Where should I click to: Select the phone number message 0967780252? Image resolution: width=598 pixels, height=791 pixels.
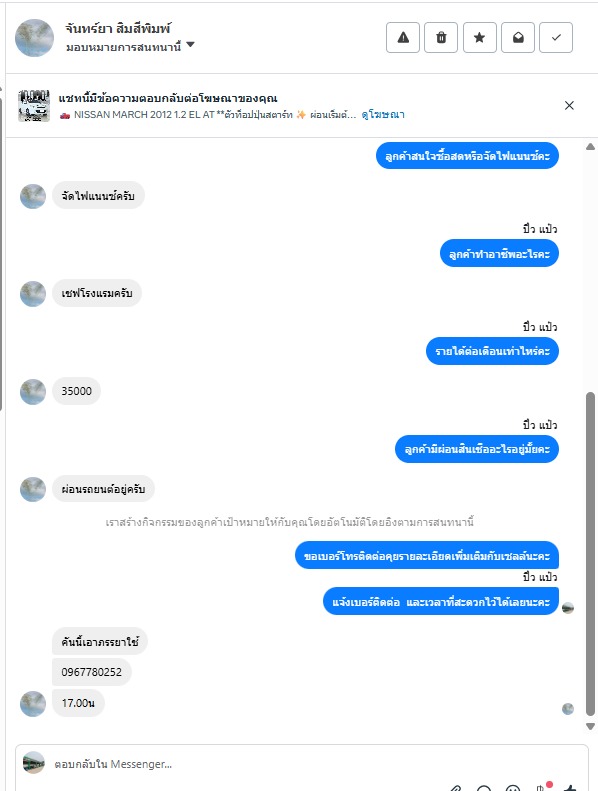[91, 672]
